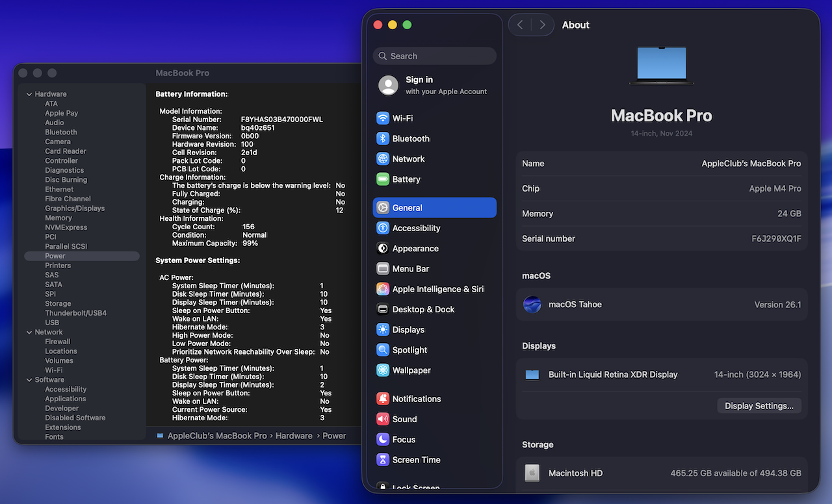Click the Bluetooth icon in Settings sidebar
Image resolution: width=832 pixels, height=504 pixels.
pyautogui.click(x=383, y=138)
